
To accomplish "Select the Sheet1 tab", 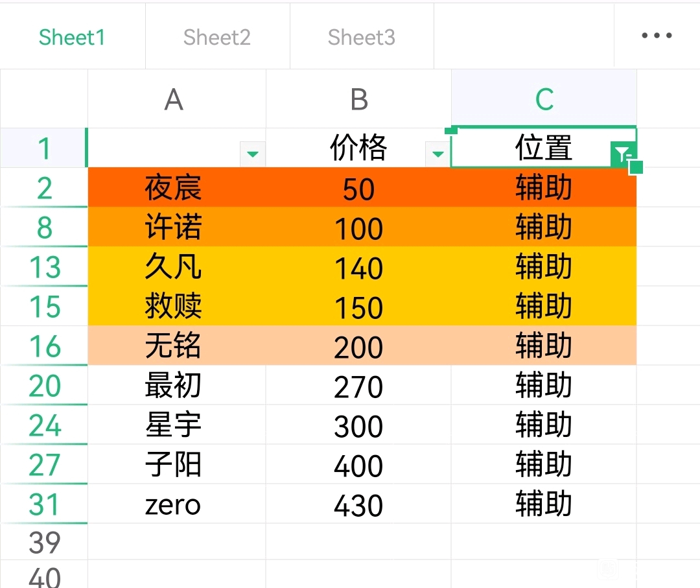I will (x=72, y=37).
